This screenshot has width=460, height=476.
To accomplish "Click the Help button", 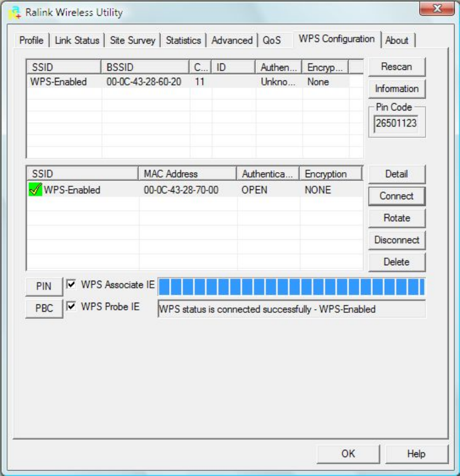I will (416, 454).
